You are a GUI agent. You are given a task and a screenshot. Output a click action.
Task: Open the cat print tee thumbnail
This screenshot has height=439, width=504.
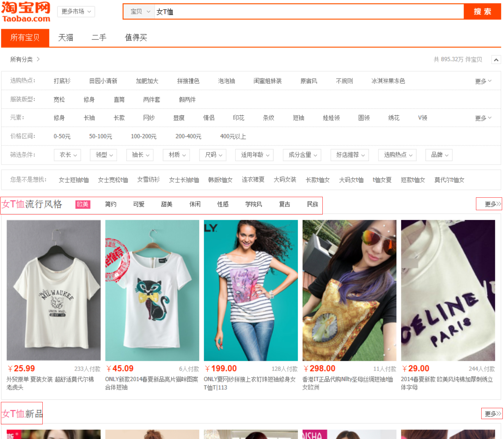pyautogui.click(x=152, y=290)
